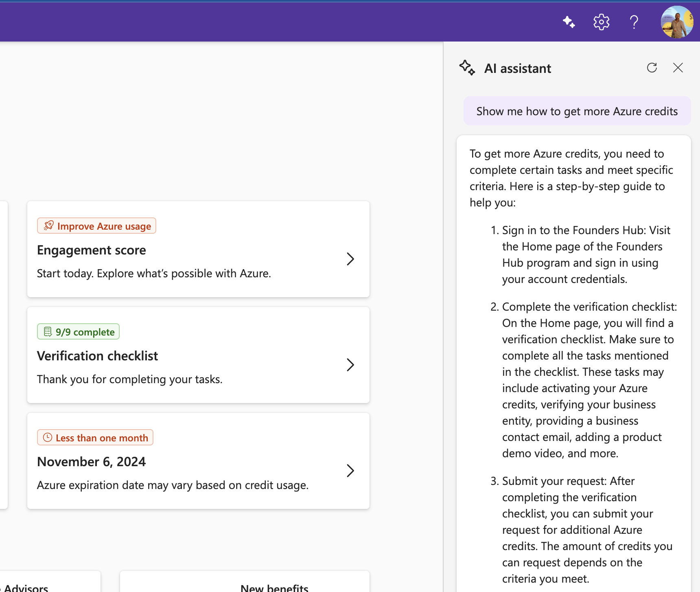Click the clock icon in Less than one month badge
Viewport: 700px width, 592px height.
pyautogui.click(x=48, y=437)
